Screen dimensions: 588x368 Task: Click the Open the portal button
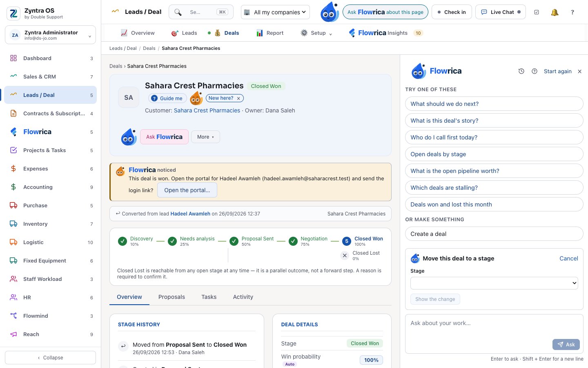(187, 191)
